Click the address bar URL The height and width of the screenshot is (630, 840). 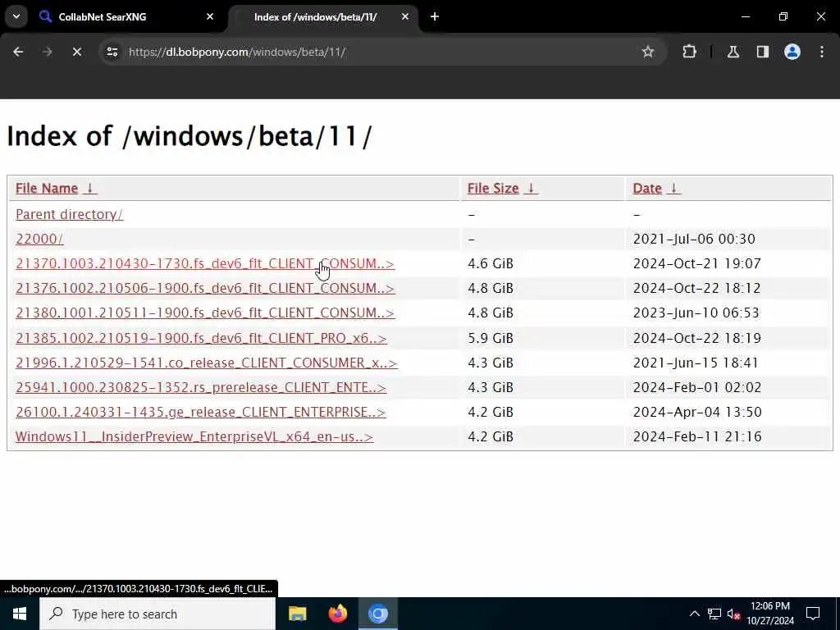237,52
